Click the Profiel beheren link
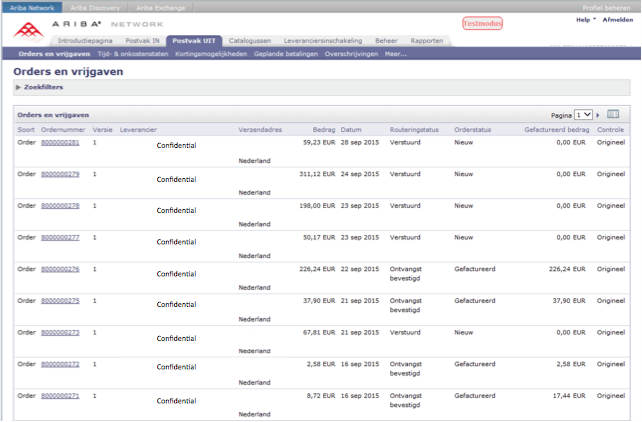642x422 pixels. pos(606,8)
